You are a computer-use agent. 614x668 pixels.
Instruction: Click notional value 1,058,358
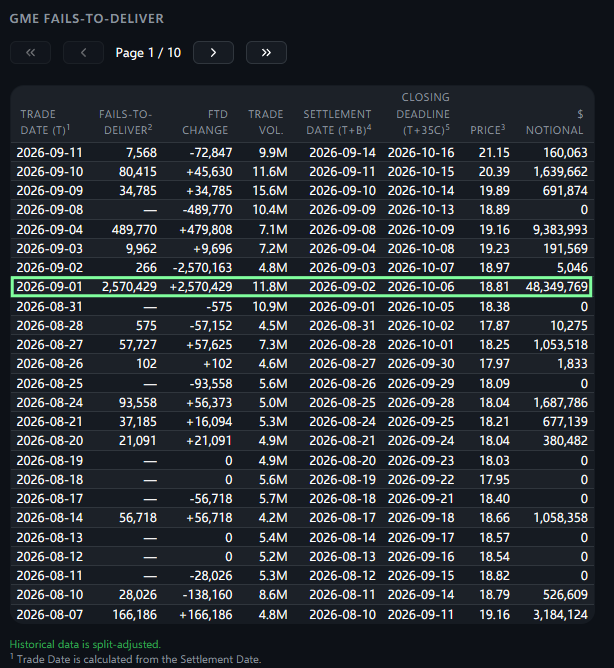click(x=561, y=518)
